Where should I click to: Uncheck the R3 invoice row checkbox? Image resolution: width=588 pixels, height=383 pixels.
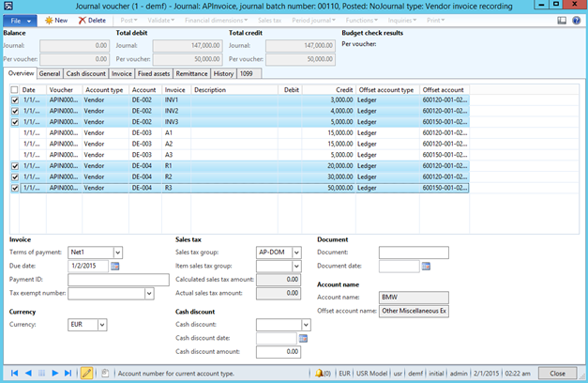click(x=14, y=188)
